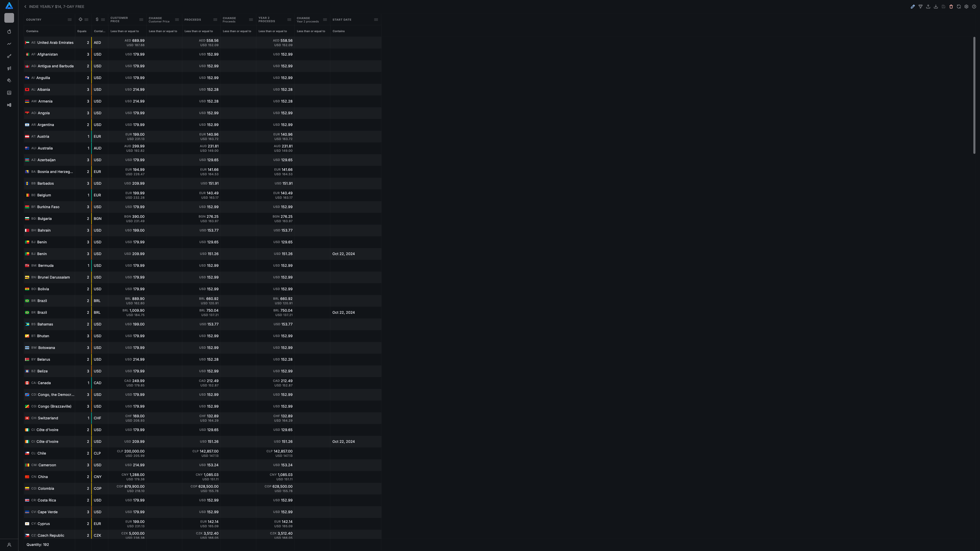The image size is (980, 551).
Task: Click the refresh sync icon
Action: 959,6
